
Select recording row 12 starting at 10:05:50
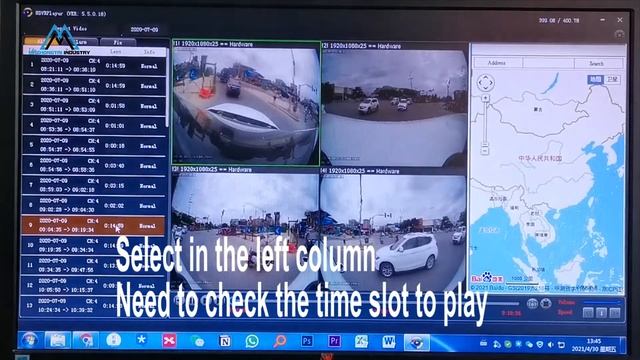point(93,285)
